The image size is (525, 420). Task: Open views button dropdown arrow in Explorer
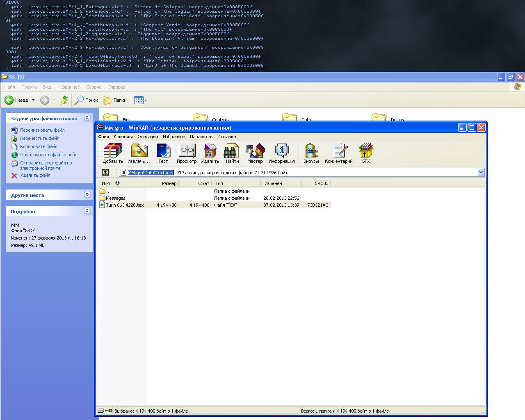146,100
